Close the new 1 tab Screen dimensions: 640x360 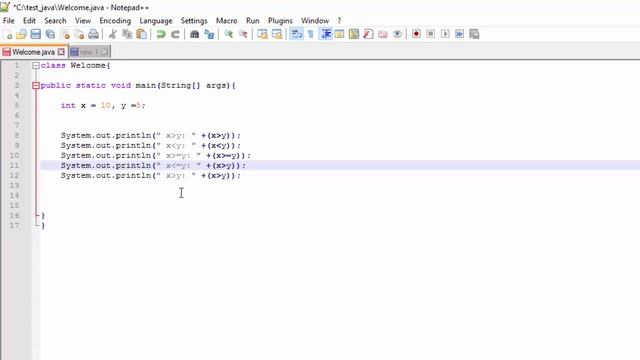pyautogui.click(x=104, y=52)
